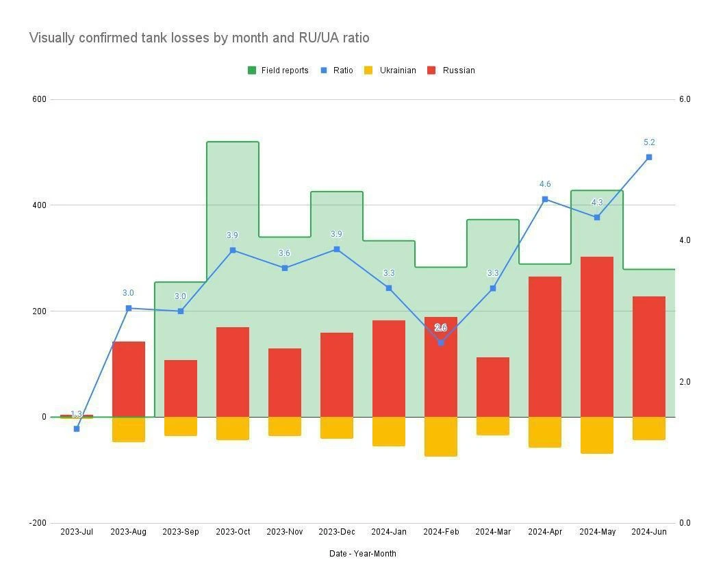Image resolution: width=723 pixels, height=588 pixels.
Task: Select the 2024-Mar x-axis label
Action: 493,532
